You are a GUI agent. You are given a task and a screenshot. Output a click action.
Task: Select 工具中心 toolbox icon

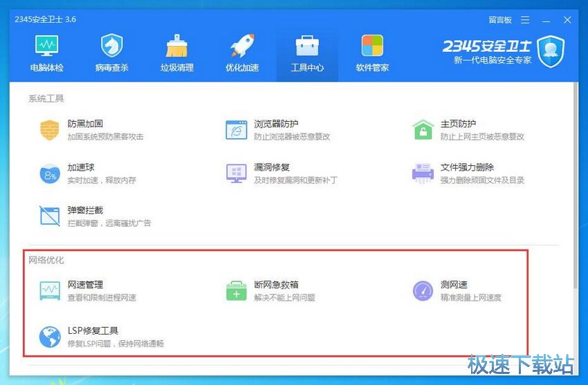307,46
